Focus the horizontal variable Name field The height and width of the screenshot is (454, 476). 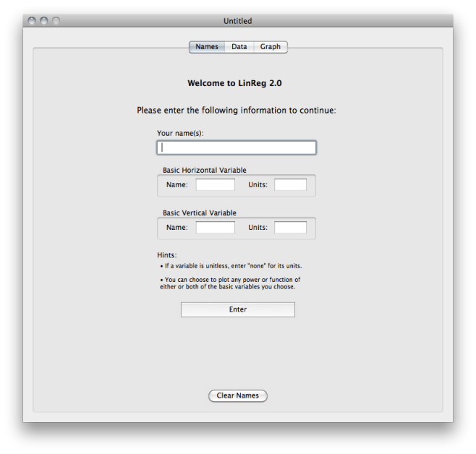(216, 185)
